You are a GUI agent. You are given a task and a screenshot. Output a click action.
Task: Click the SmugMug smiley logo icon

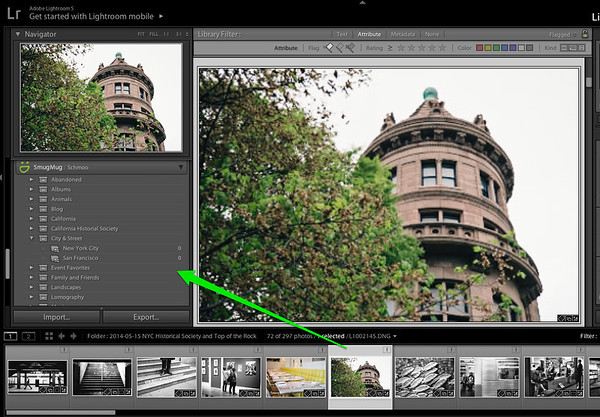[x=24, y=167]
